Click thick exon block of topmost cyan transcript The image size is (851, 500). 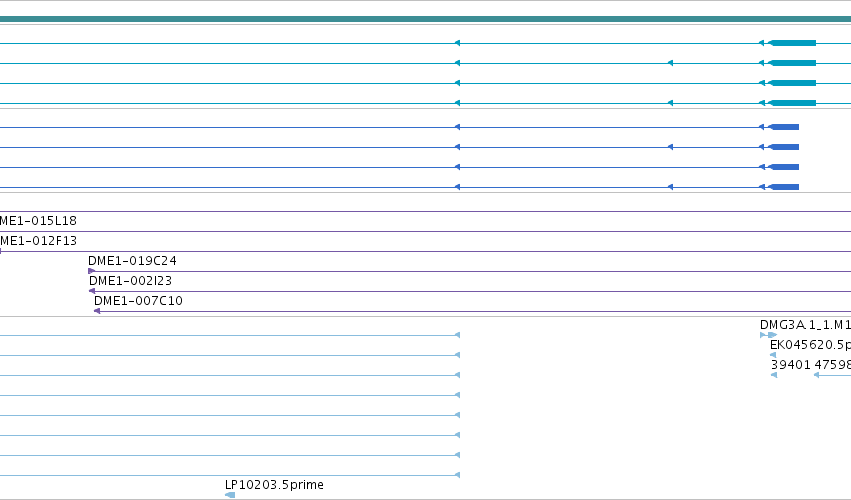point(793,43)
